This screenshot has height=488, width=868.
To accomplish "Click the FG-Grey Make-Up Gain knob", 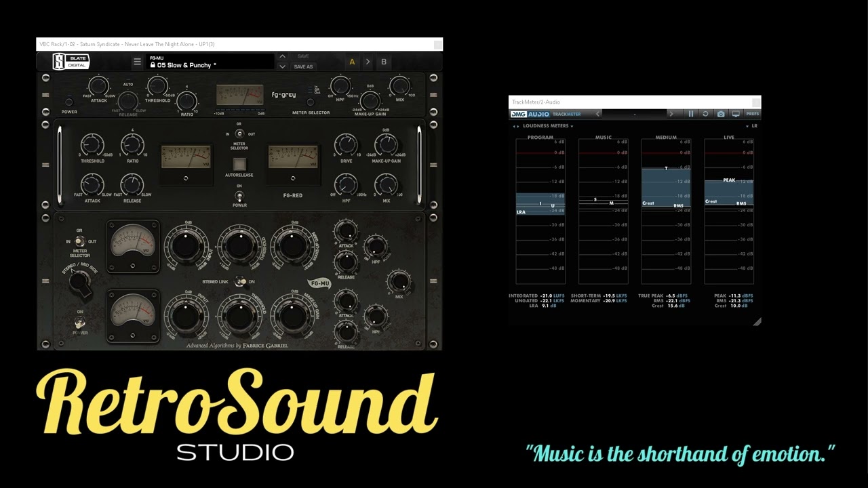I will [x=370, y=101].
